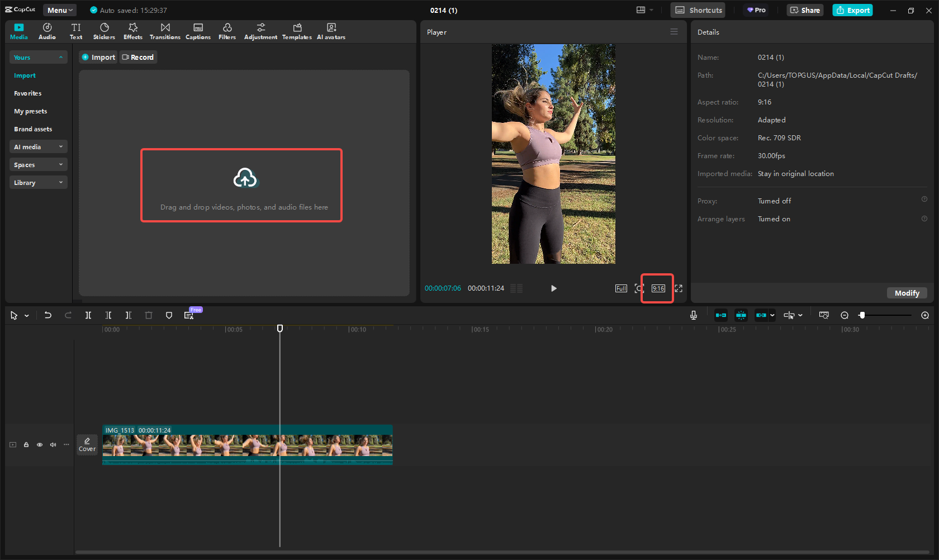Play the video in the player
The width and height of the screenshot is (939, 560).
[553, 288]
